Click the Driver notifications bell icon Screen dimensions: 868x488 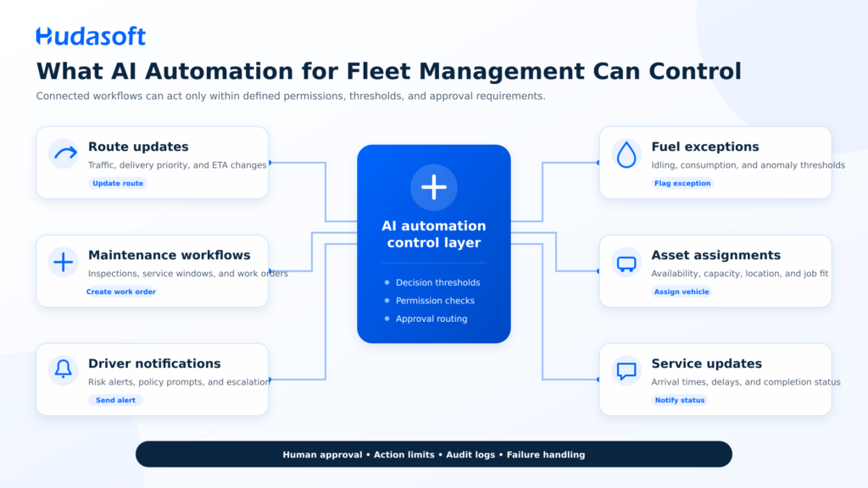click(x=64, y=369)
